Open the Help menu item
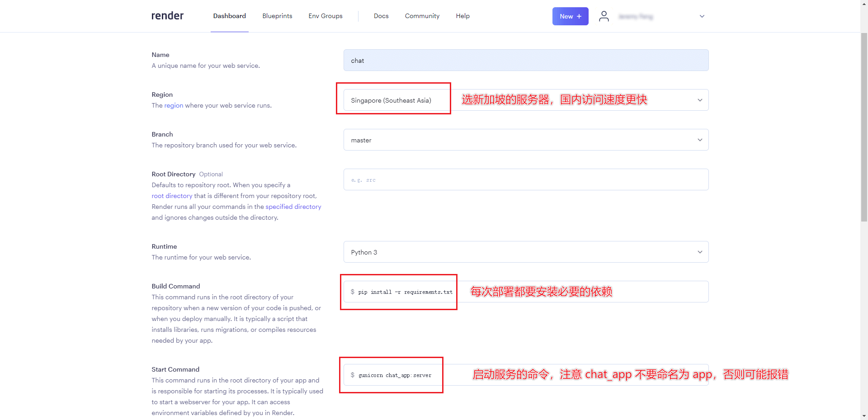Image resolution: width=868 pixels, height=420 pixels. [x=462, y=16]
